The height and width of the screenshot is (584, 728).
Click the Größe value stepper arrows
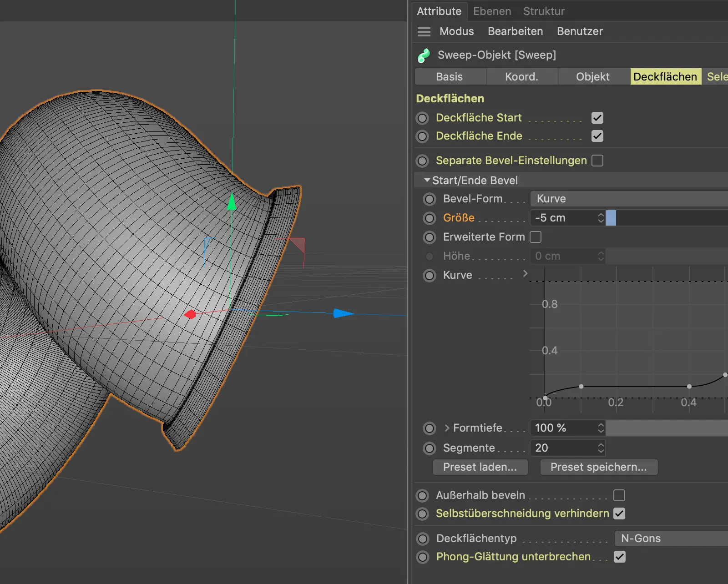pos(601,218)
